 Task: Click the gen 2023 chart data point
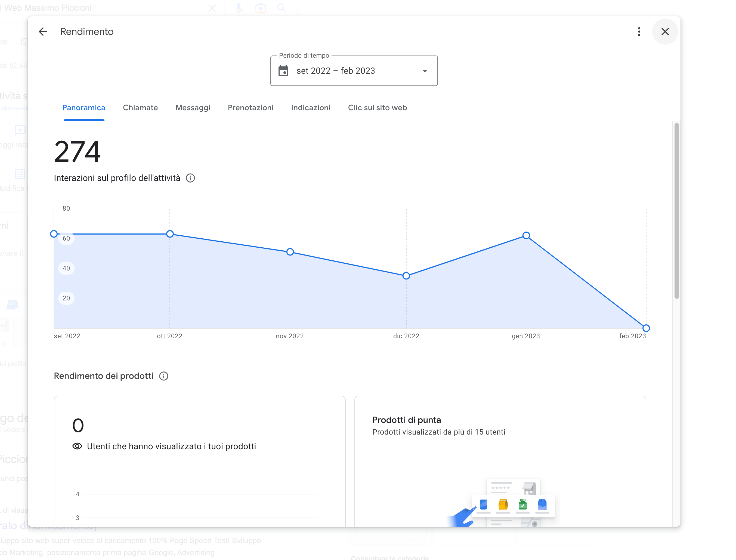click(x=526, y=236)
